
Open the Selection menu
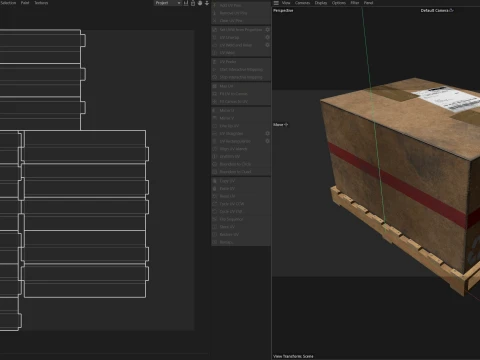pyautogui.click(x=8, y=3)
